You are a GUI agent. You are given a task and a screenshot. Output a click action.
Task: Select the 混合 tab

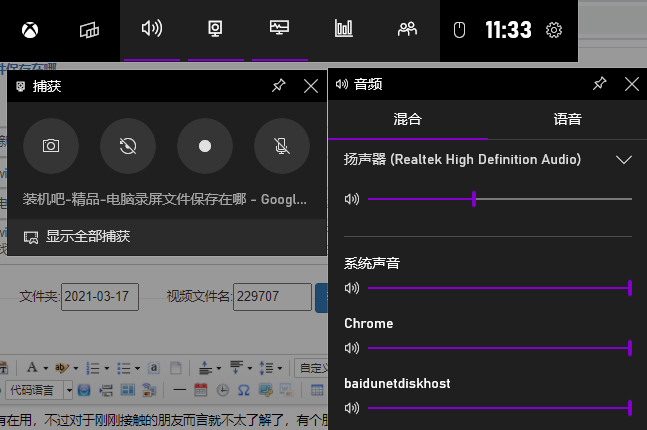407,120
